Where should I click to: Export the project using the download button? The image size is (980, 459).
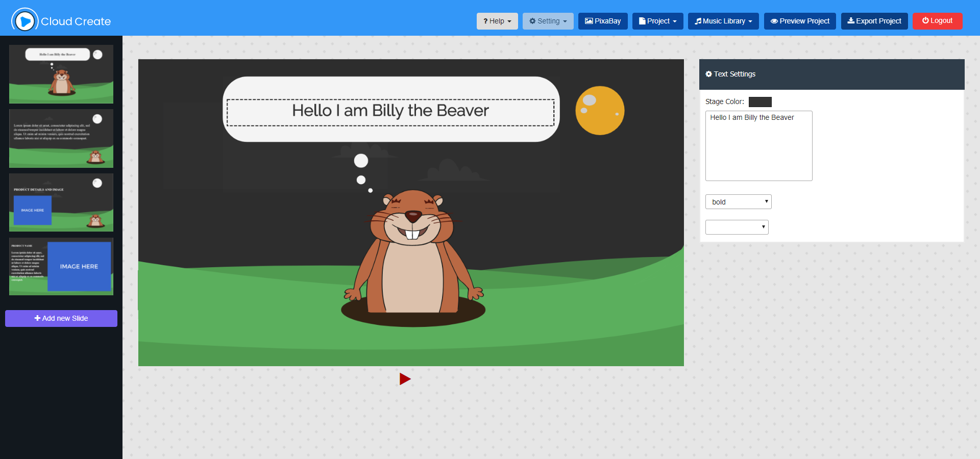pyautogui.click(x=874, y=21)
